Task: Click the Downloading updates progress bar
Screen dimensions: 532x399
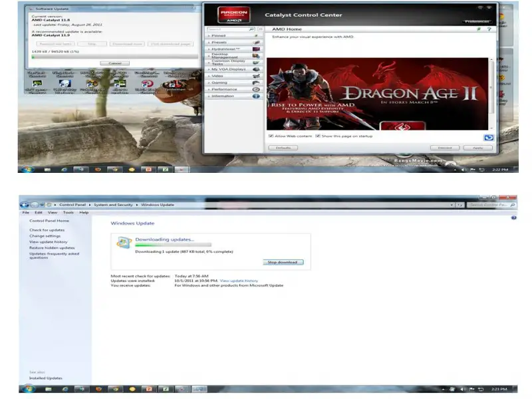Action: tap(173, 245)
